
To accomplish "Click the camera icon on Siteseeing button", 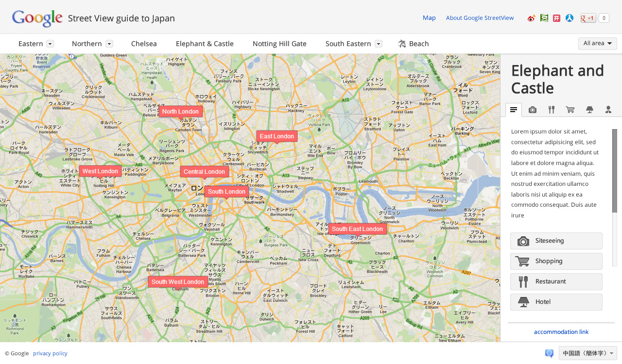I will (523, 241).
